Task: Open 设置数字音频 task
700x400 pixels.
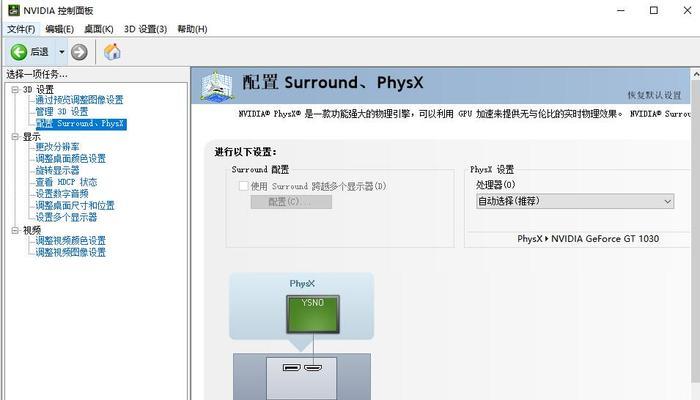Action: (62, 193)
